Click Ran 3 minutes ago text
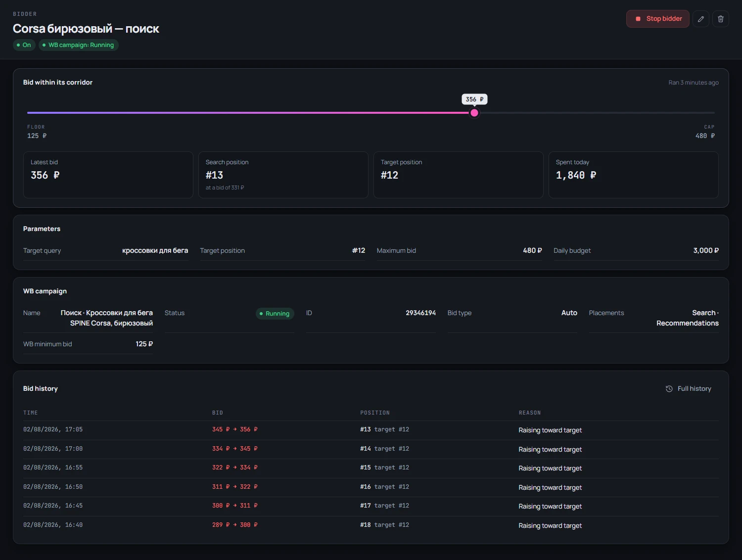Image resolution: width=742 pixels, height=560 pixels. tap(694, 83)
